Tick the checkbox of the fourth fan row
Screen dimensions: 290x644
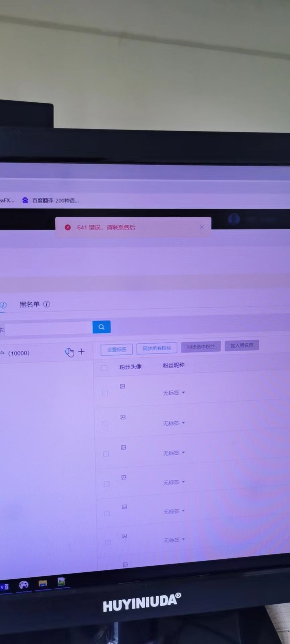coord(107,484)
